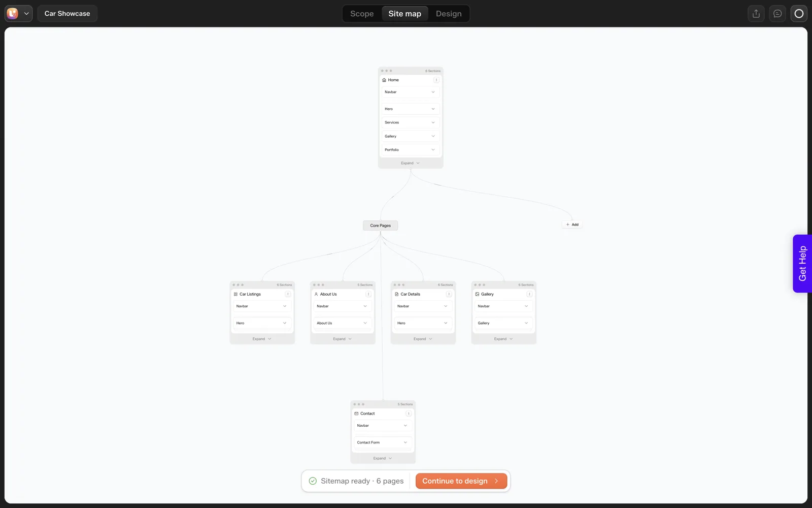812x508 pixels.
Task: Expand the Car Listings page card
Action: pos(262,339)
